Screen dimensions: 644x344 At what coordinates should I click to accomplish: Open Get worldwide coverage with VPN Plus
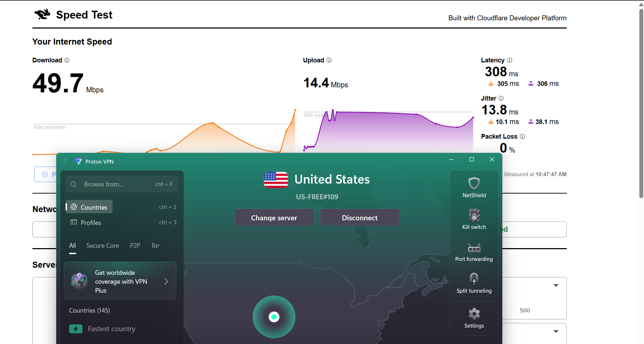click(x=120, y=281)
